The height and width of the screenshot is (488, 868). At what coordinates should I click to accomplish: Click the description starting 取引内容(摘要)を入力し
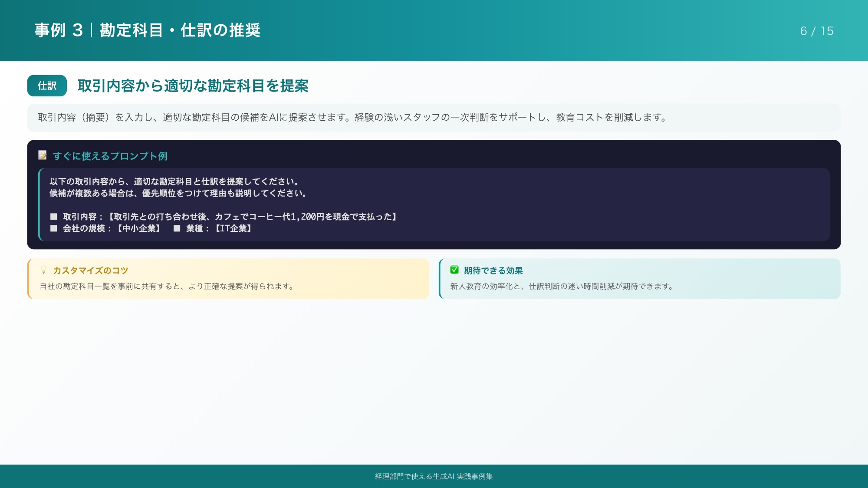pyautogui.click(x=352, y=117)
